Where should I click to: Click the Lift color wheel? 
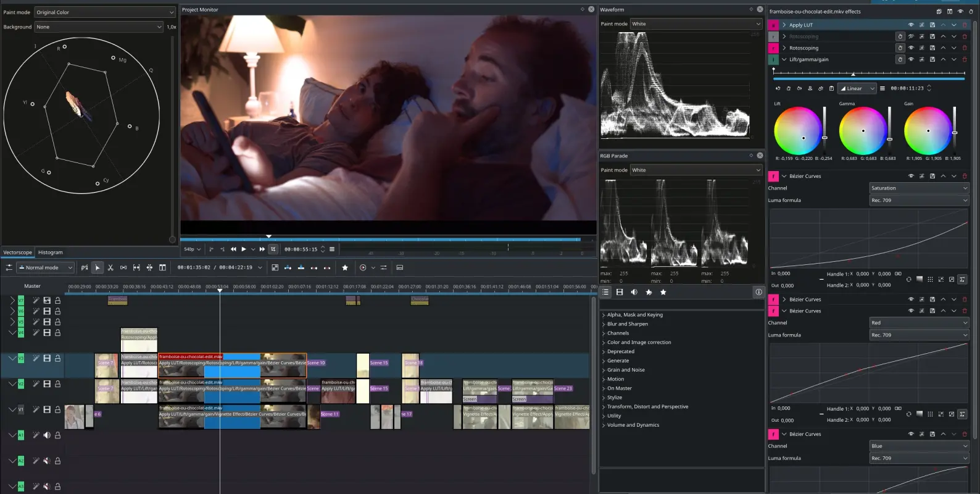click(x=798, y=131)
